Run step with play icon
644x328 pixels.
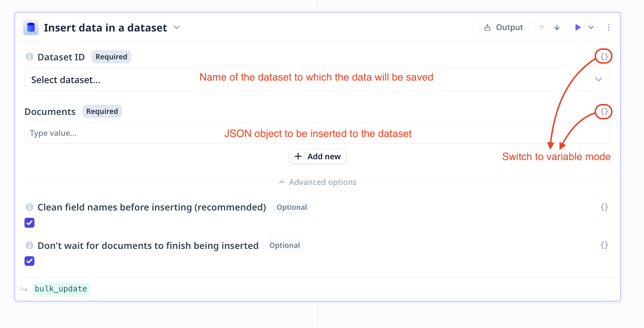tap(578, 27)
